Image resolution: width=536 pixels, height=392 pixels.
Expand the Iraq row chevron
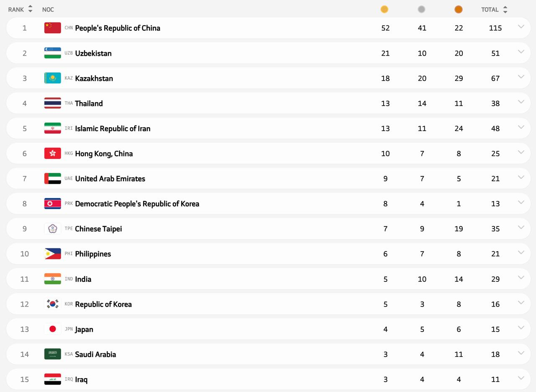coord(521,378)
